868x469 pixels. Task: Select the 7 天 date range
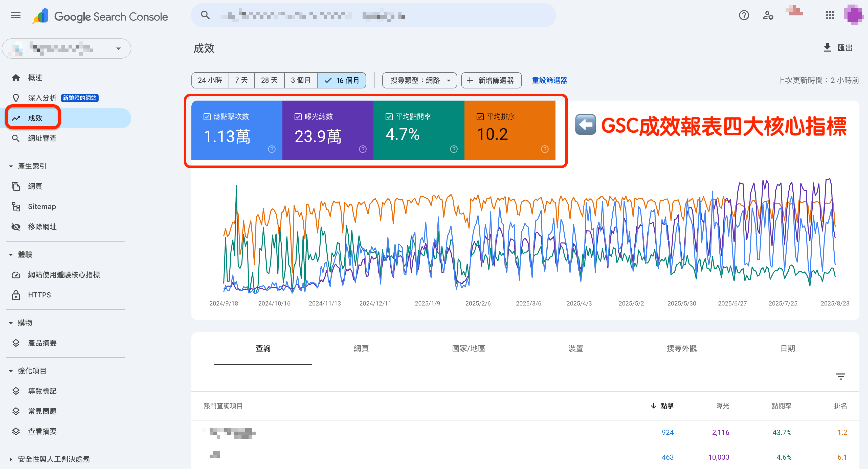(x=241, y=80)
